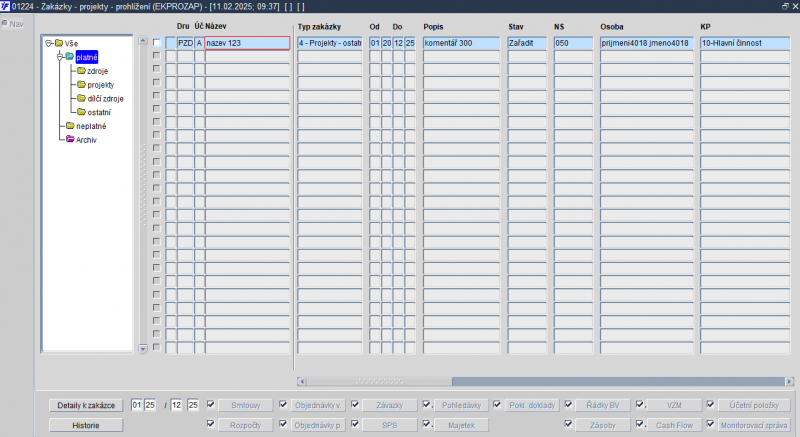The width and height of the screenshot is (800, 437).
Task: Click the dílčí zdroje folder icon
Action: click(x=81, y=98)
